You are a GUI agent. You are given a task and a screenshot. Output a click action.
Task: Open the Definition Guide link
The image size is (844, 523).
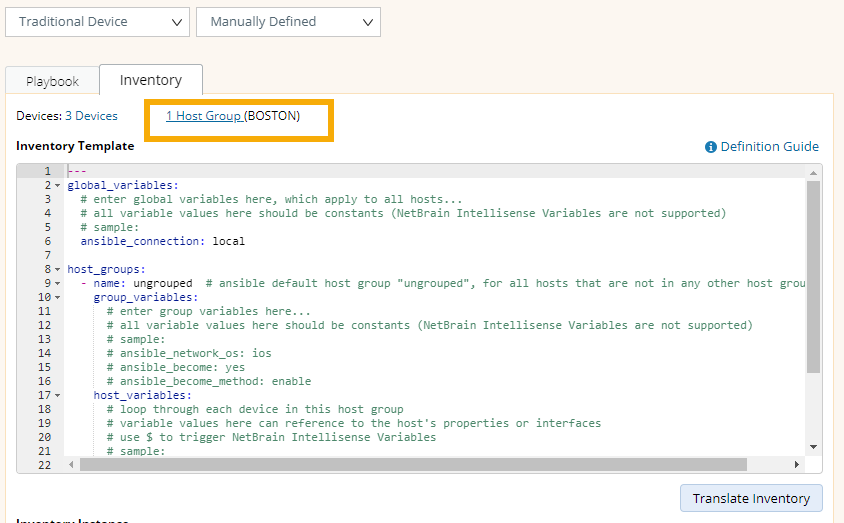769,147
